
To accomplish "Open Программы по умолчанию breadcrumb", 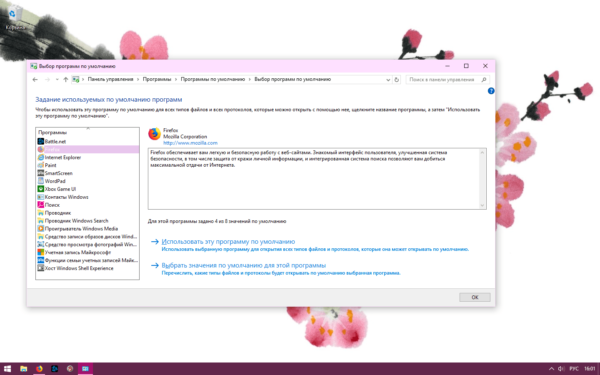I will [212, 80].
